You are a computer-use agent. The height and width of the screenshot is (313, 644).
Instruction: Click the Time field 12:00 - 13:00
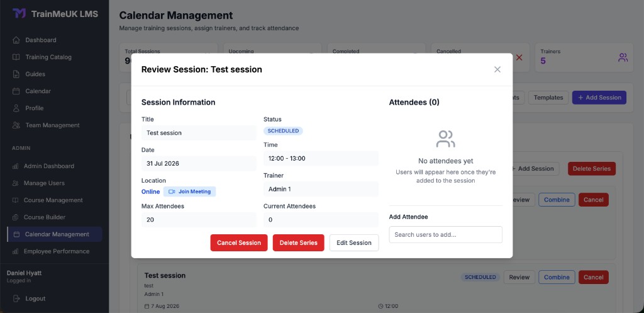[321, 158]
